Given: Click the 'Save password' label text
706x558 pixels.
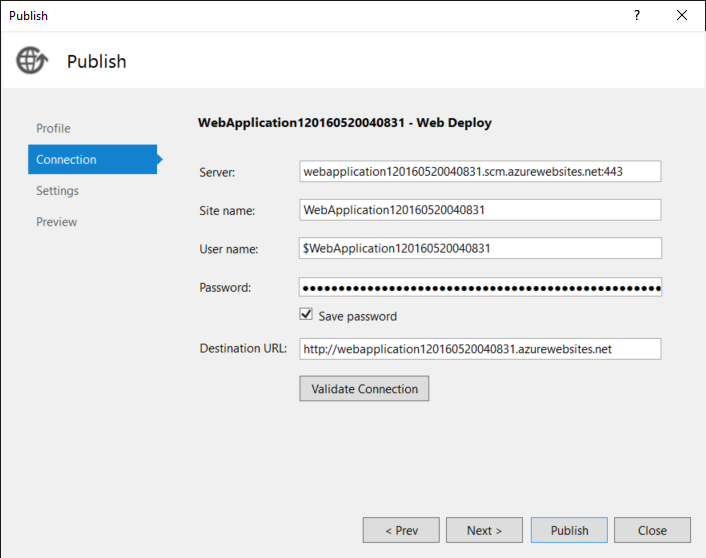Looking at the screenshot, I should coord(358,316).
